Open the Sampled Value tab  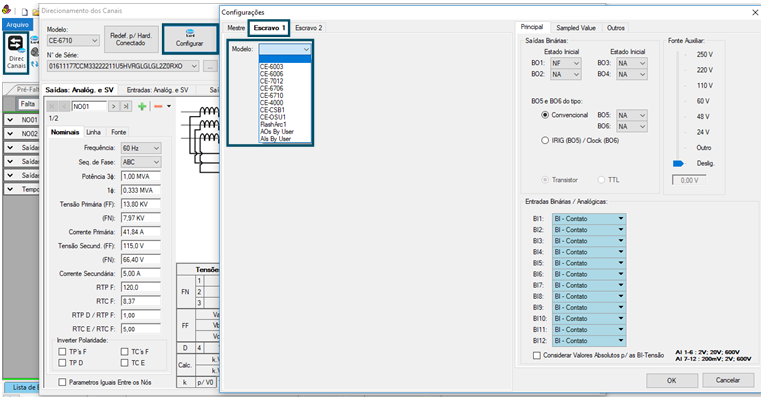click(x=576, y=28)
